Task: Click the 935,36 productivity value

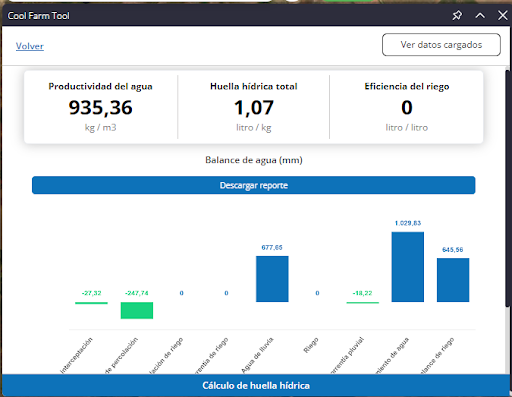Action: coord(100,108)
